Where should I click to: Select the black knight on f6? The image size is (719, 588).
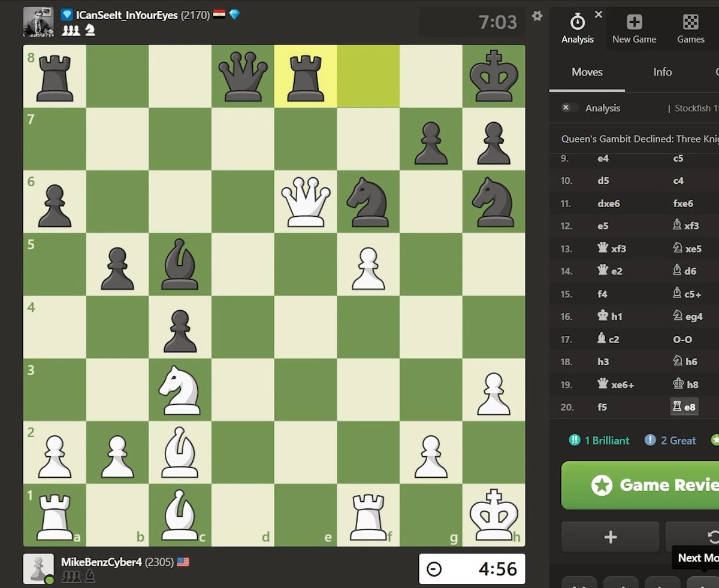point(368,202)
